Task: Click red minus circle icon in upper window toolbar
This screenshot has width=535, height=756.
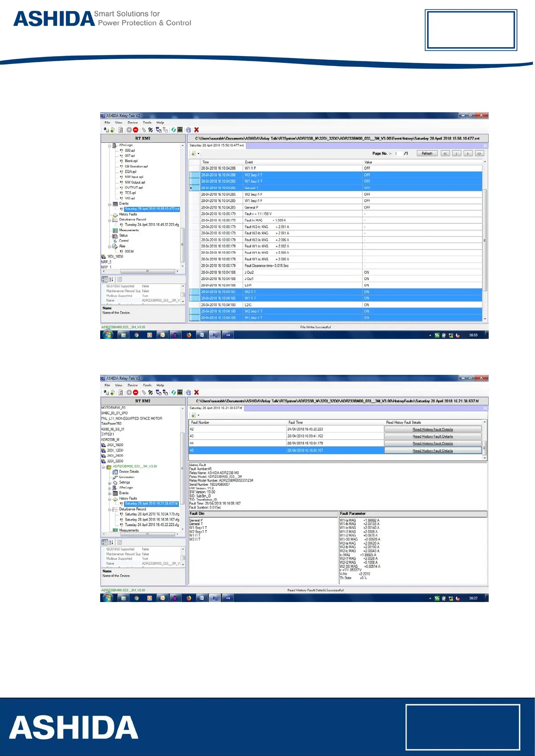Action: (135, 130)
